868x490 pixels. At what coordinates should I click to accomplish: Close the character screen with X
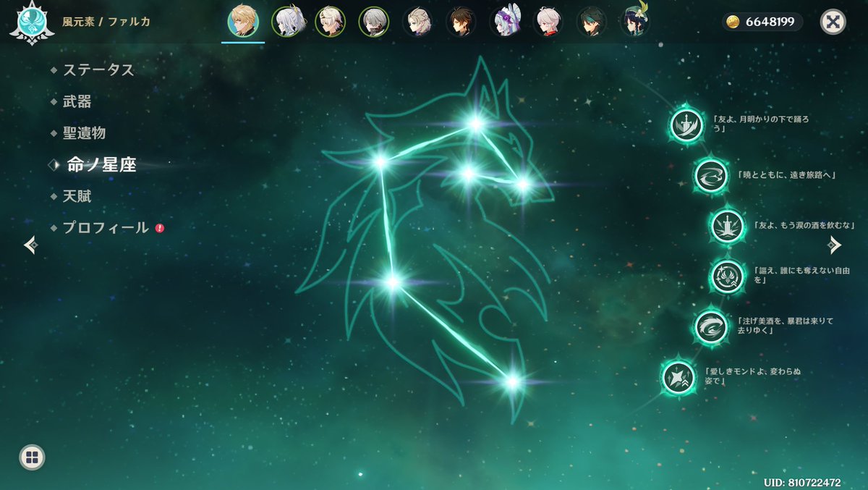[833, 22]
